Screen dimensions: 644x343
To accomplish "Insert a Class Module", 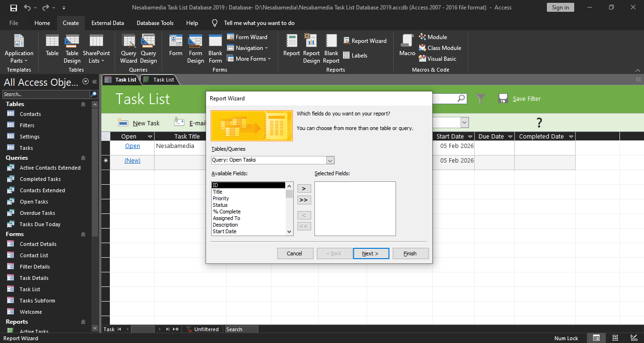I will pyautogui.click(x=439, y=48).
